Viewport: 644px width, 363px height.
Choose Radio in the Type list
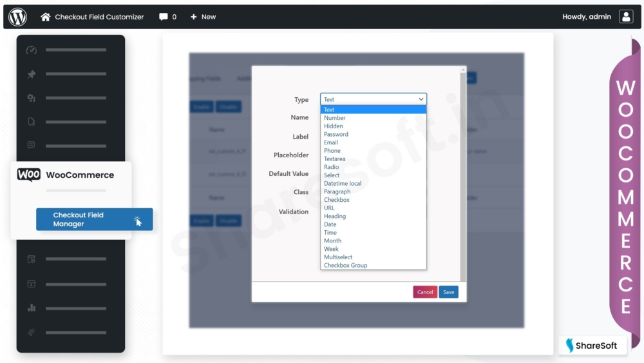[x=374, y=167]
